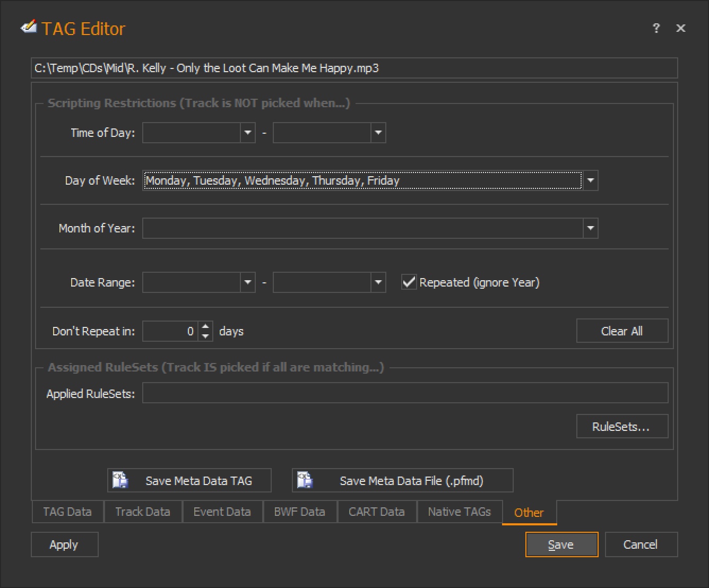Image resolution: width=709 pixels, height=588 pixels.
Task: Select the CART Data tab
Action: click(377, 512)
